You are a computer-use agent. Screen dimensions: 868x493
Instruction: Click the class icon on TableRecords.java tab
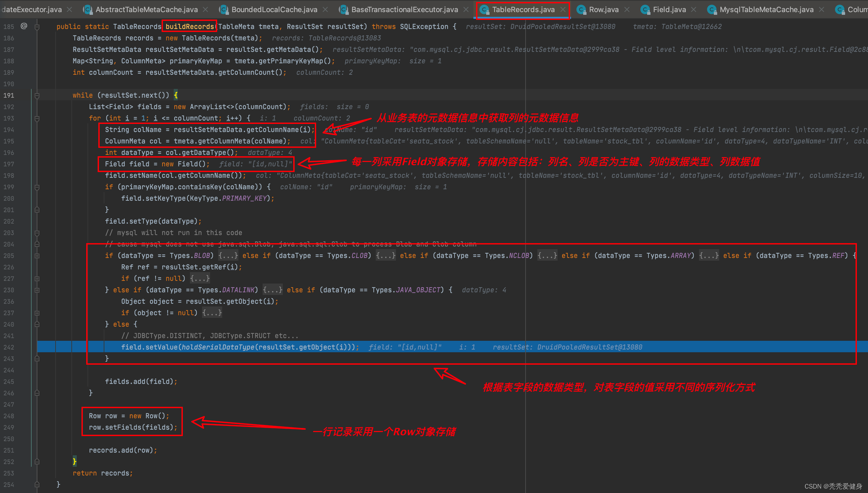tap(485, 10)
